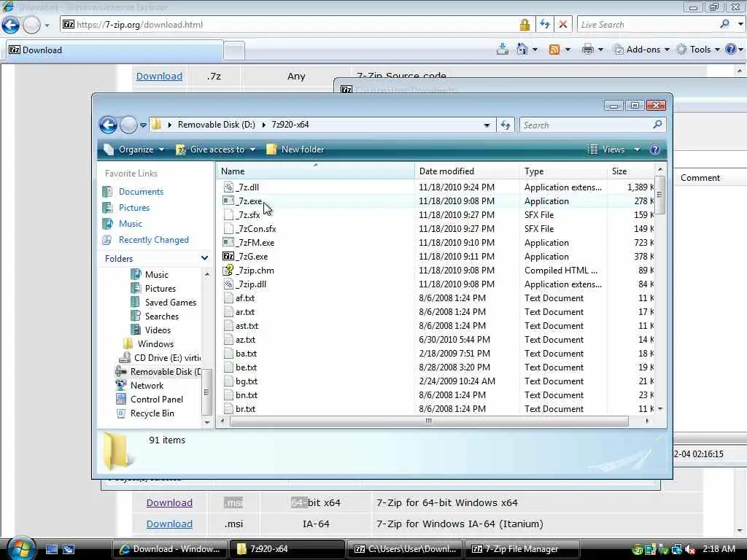The image size is (747, 560).
Task: Select Control Panel in folder tree
Action: click(x=157, y=400)
